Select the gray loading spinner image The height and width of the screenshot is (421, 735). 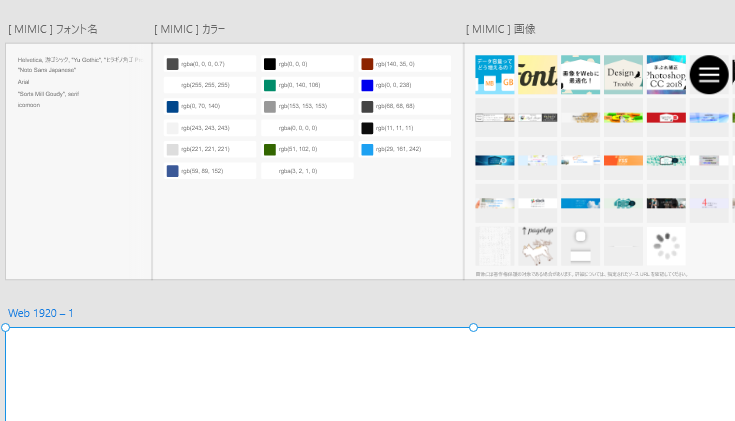point(666,246)
